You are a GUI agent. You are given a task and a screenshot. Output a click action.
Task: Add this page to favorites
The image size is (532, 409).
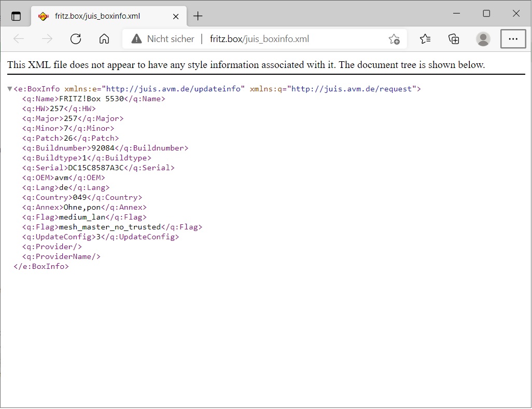click(x=394, y=39)
